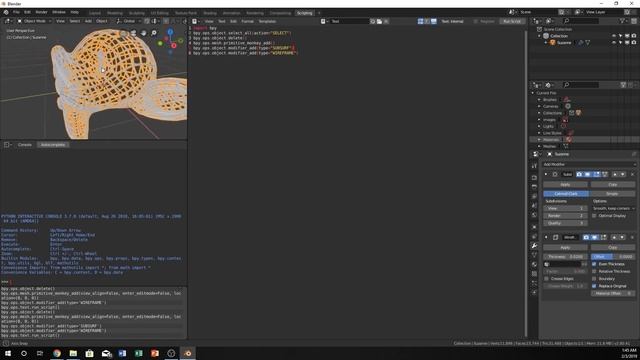Open the outliner filter funnel dropdown
640x360 pixels.
click(x=623, y=21)
